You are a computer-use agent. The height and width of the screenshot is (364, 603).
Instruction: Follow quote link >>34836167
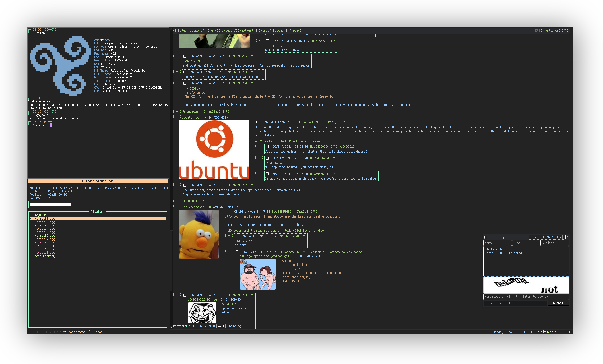point(274,46)
